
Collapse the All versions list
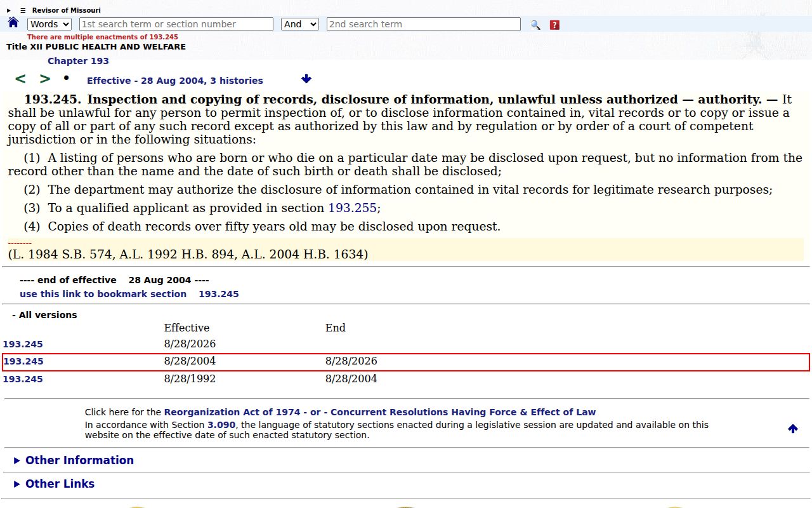(44, 315)
